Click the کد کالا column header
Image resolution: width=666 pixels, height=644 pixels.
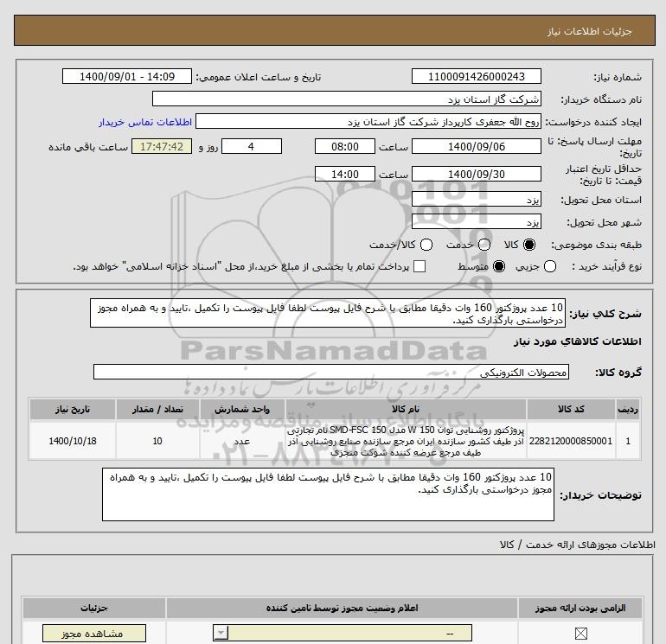[571, 409]
